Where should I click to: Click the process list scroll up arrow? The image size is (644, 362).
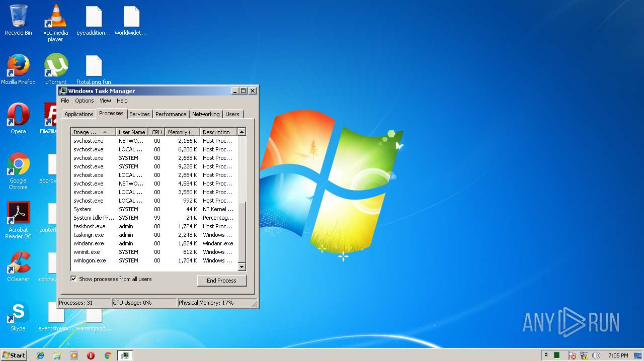pyautogui.click(x=242, y=132)
